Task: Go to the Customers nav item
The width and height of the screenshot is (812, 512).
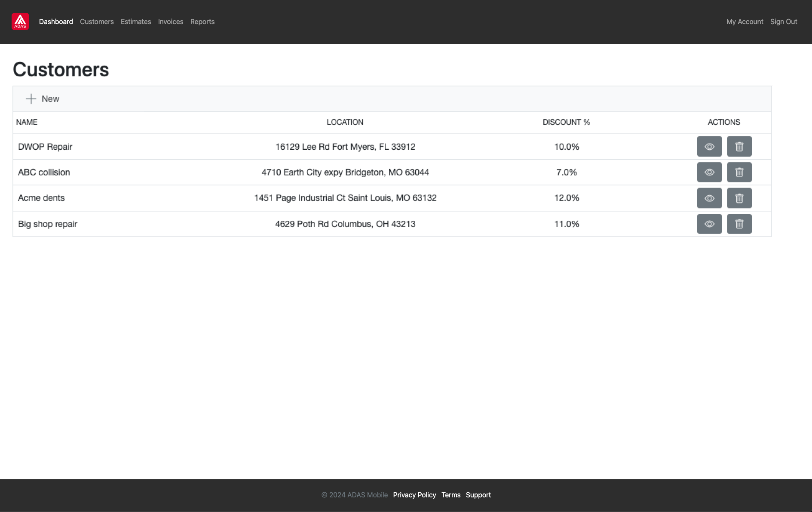Action: point(97,22)
